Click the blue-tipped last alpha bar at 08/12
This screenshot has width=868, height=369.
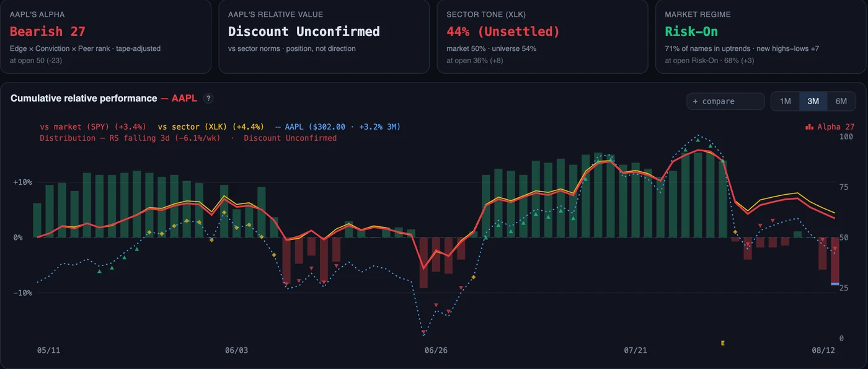[x=835, y=261]
